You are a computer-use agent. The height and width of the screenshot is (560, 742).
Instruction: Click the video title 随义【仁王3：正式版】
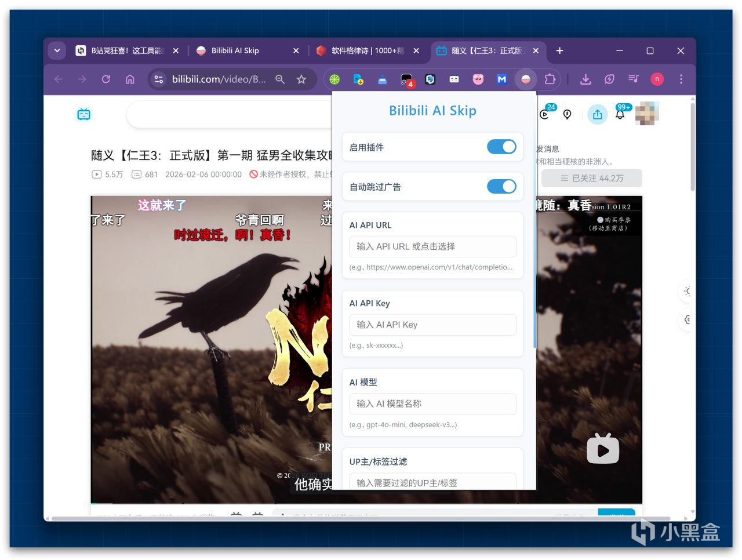[212, 155]
